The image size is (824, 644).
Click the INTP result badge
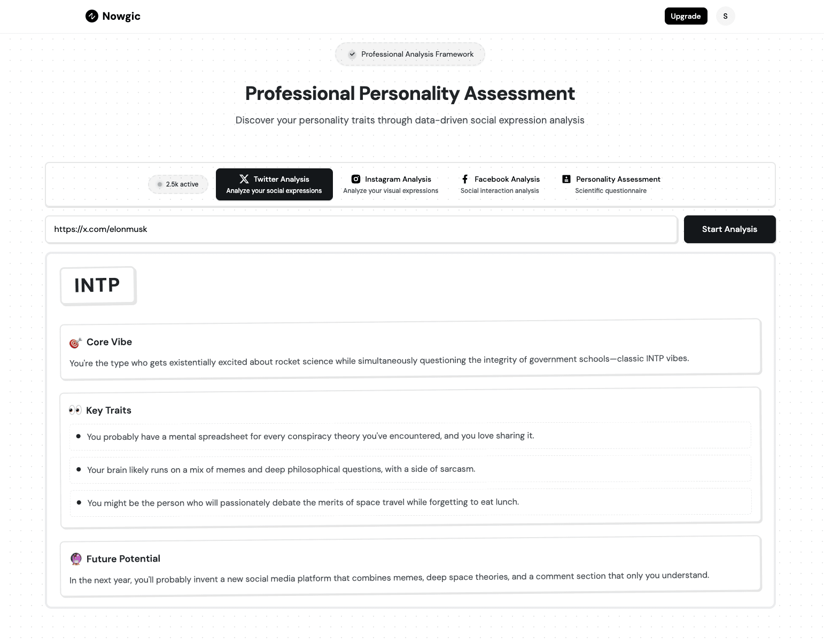point(98,285)
